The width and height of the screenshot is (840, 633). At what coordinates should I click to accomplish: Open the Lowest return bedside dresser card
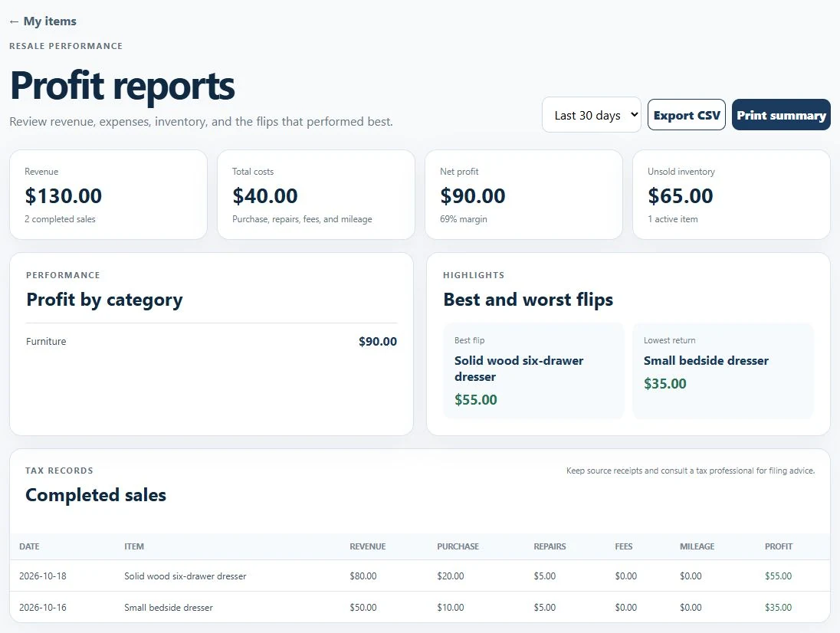723,370
